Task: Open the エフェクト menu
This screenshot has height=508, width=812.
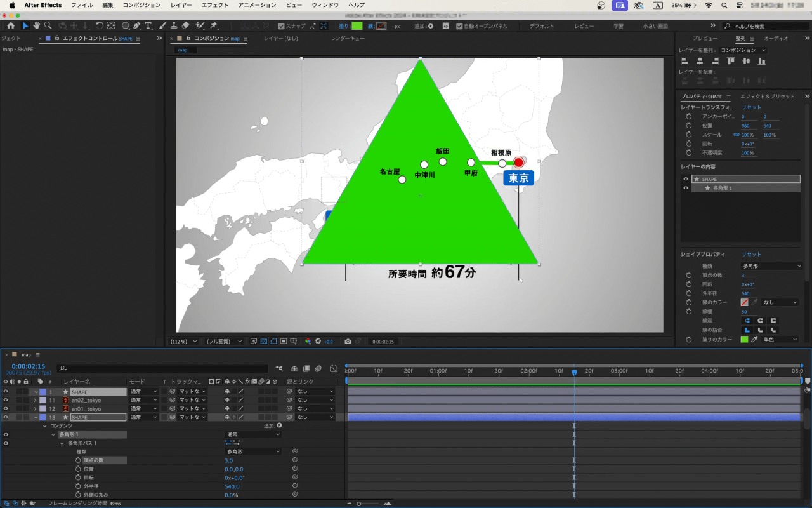Action: click(x=215, y=5)
